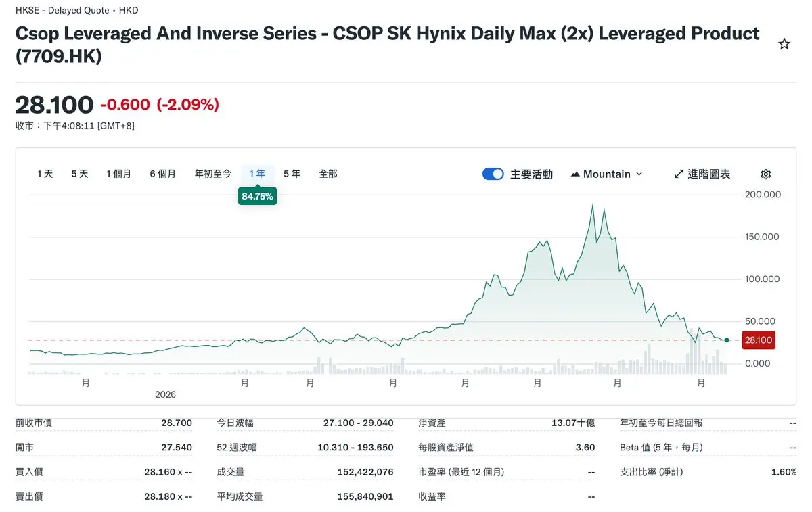Click the 淨資產 label
Viewport: 812px width, 512px height.
click(432, 423)
